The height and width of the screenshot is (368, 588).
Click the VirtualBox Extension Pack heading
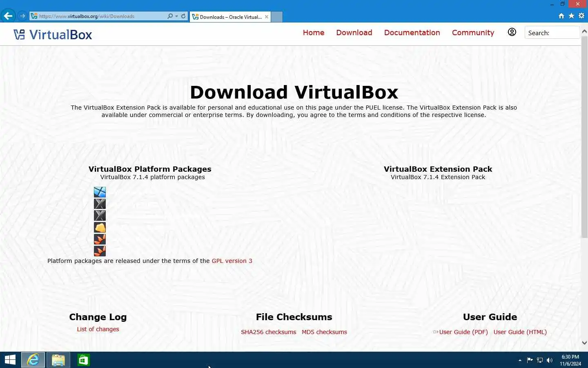tap(438, 169)
